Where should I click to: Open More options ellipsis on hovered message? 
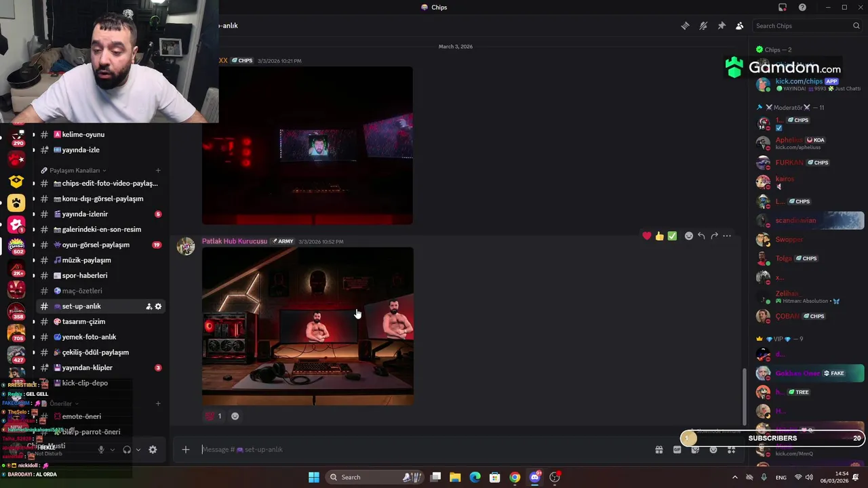click(727, 236)
